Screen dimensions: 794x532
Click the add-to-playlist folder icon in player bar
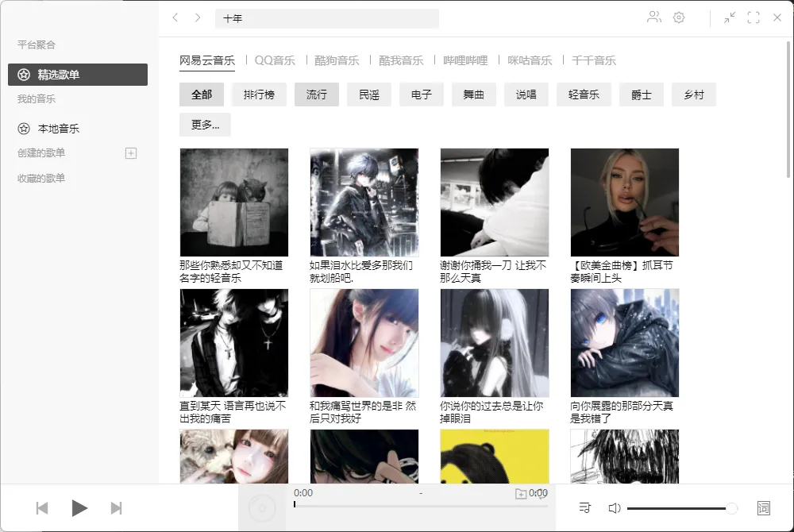pyautogui.click(x=521, y=494)
